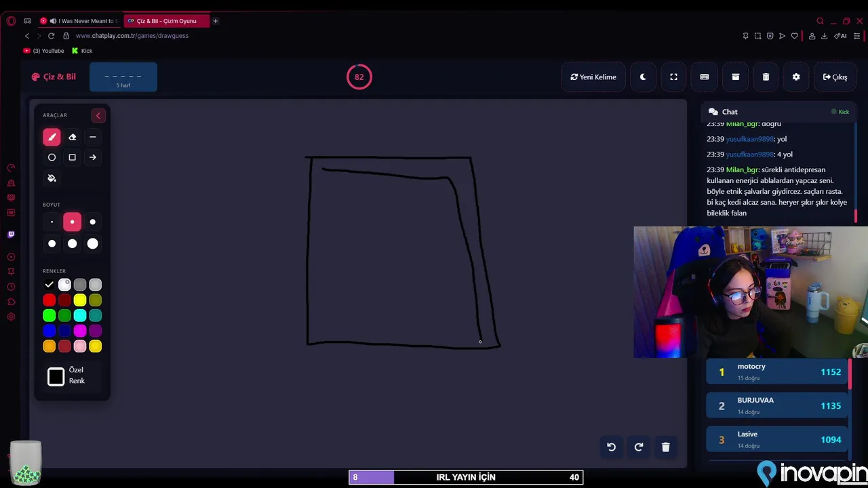
Task: Select the brush drawing tool
Action: 52,137
